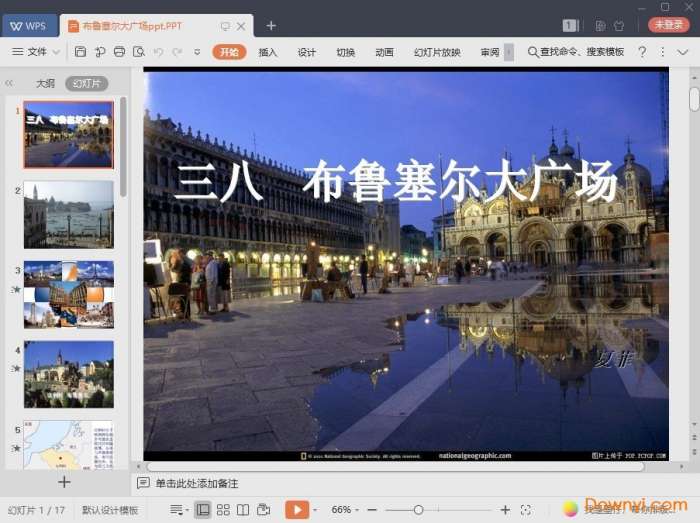Open the 插入 ribbon tab
Viewport: 700px width, 523px height.
[x=268, y=52]
